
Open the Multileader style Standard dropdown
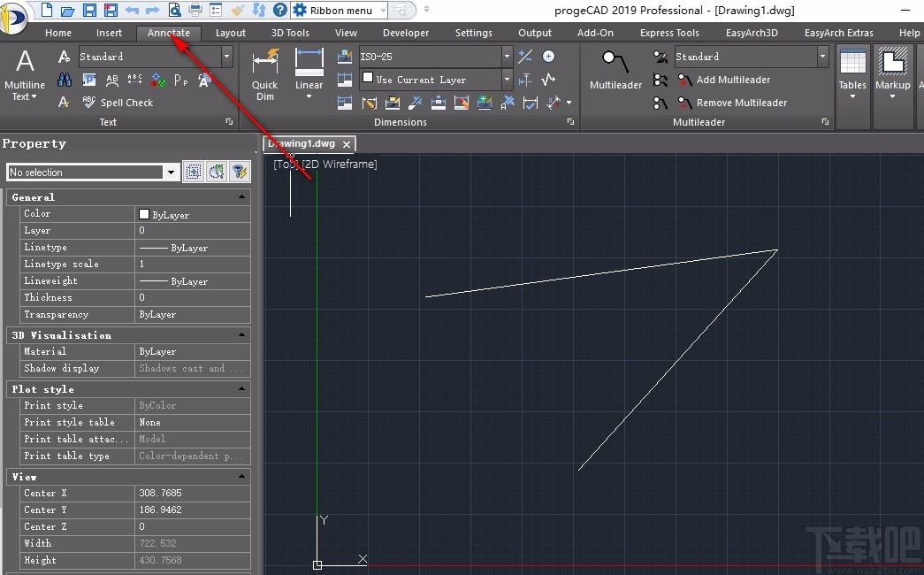point(822,57)
